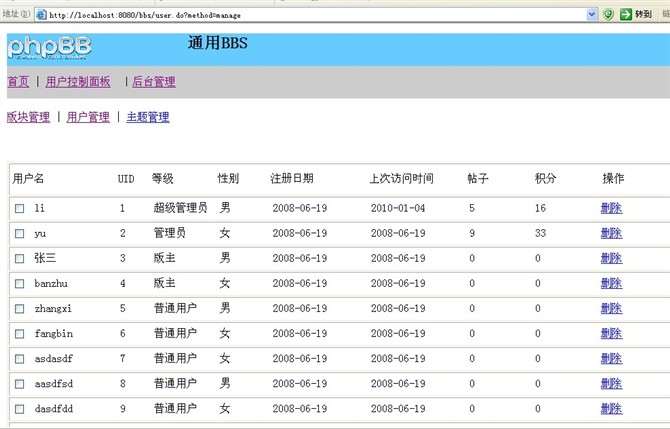
Task: Delete user yu via 删除 link
Action: tap(611, 233)
